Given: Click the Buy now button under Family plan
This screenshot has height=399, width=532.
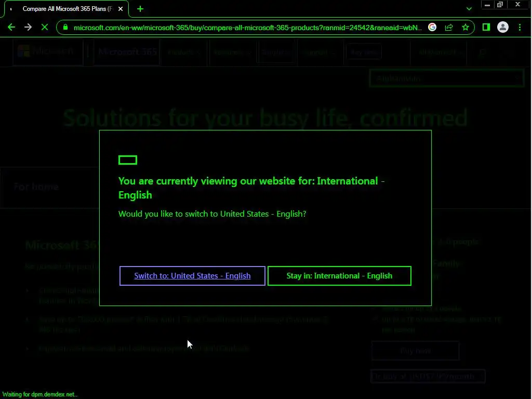Looking at the screenshot, I should (415, 351).
